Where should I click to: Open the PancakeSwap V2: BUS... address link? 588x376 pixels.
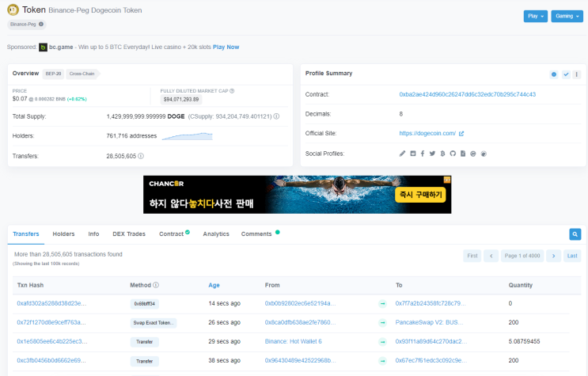[x=430, y=323]
